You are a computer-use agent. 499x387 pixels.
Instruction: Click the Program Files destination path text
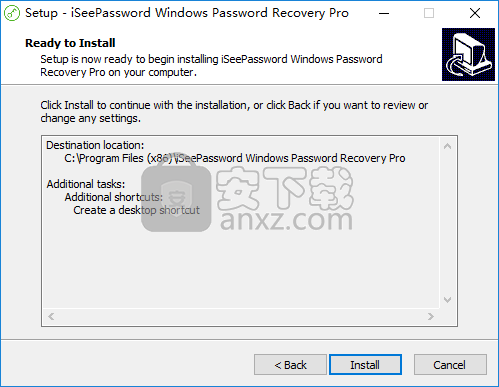tap(235, 158)
